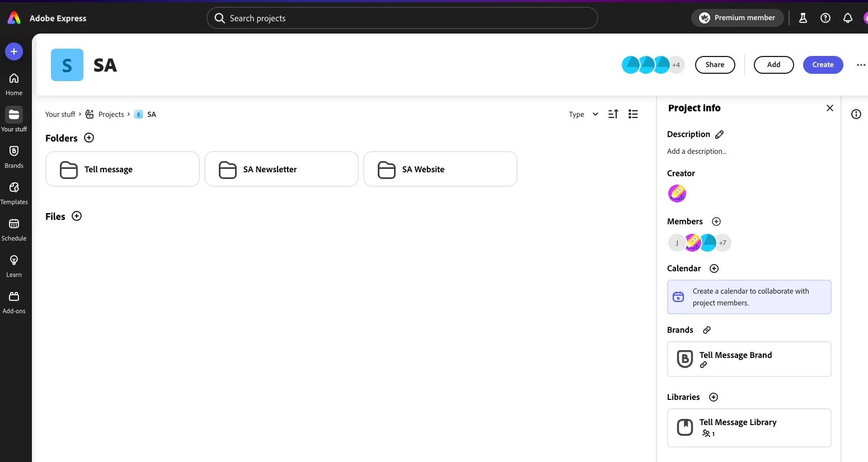
Task: Open Templates in the sidebar
Action: point(14,193)
